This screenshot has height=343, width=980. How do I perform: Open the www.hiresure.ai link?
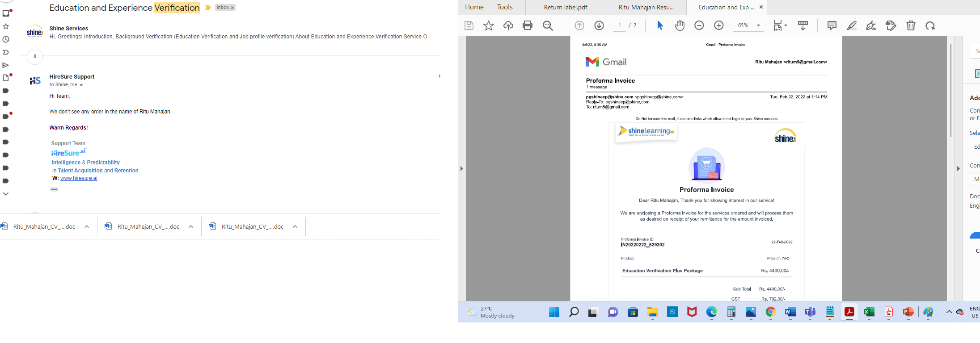click(79, 178)
